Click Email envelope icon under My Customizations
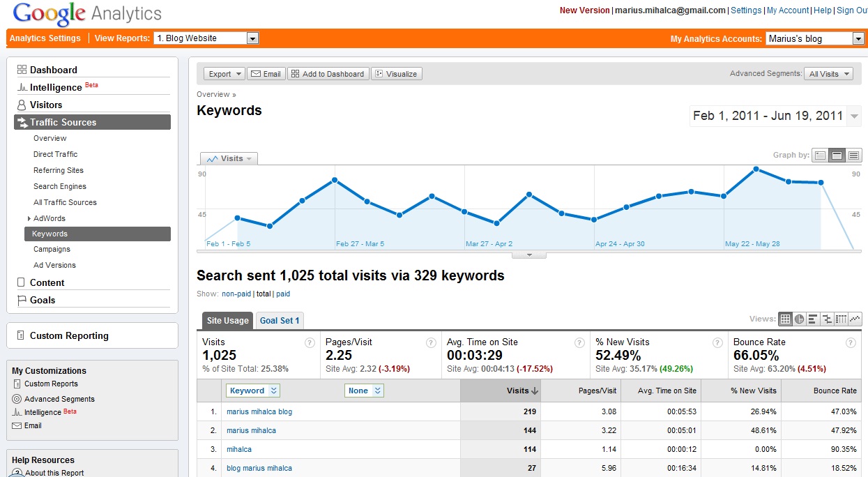 (17, 425)
